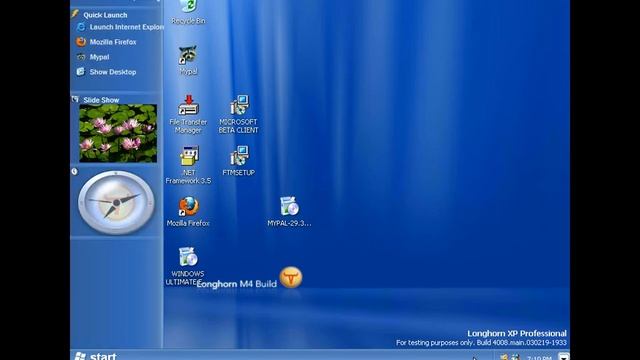This screenshot has width=640, height=360.
Task: Click the FTMSETUP icon label text
Action: [x=239, y=173]
